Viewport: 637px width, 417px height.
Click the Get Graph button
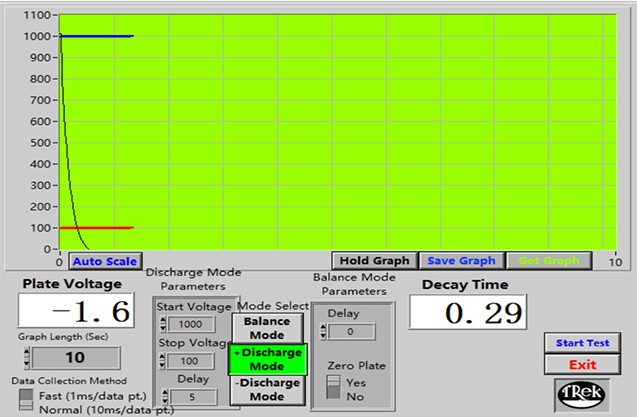547,261
